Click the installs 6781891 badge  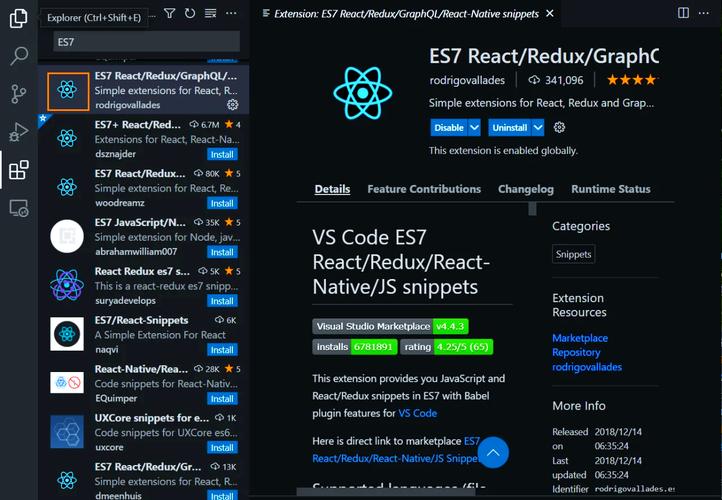click(355, 347)
